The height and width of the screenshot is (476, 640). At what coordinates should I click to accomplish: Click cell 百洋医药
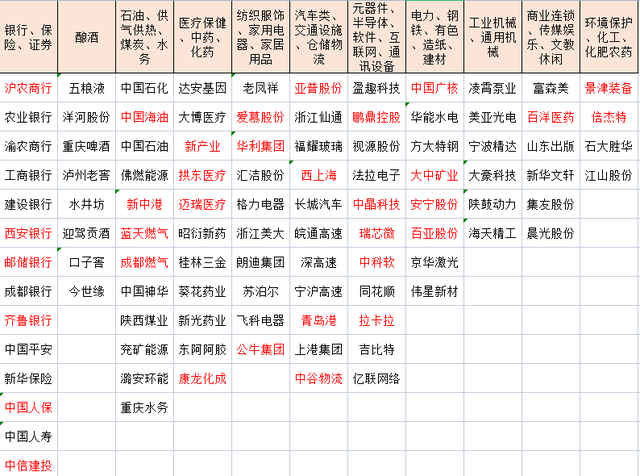click(551, 117)
